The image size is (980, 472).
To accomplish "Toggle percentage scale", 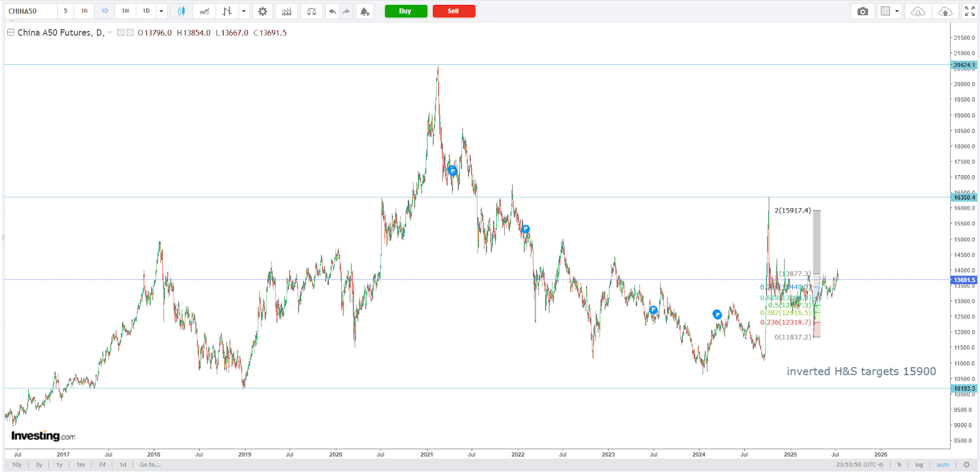I will click(x=899, y=465).
